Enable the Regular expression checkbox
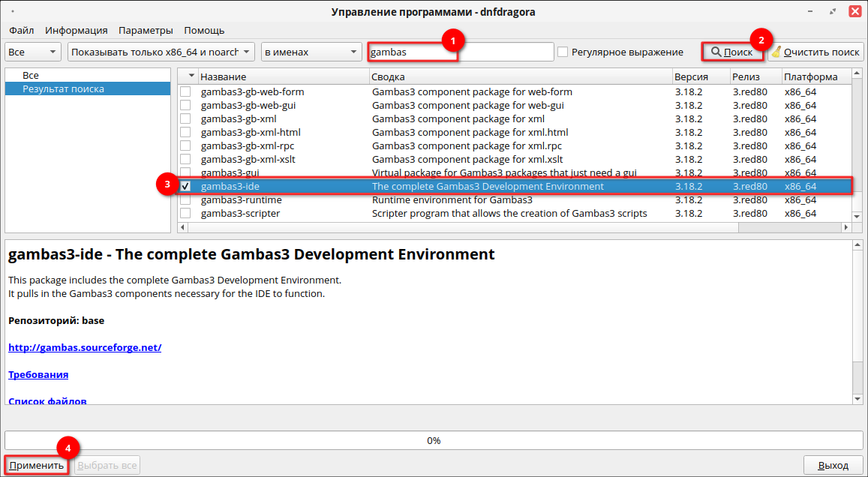Screen dimensions: 868x477 click(563, 52)
